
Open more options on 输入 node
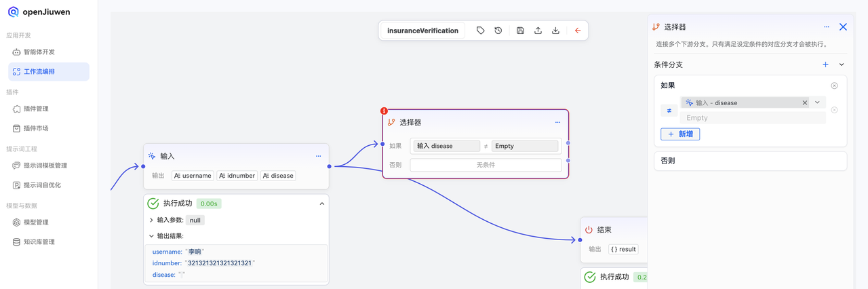pyautogui.click(x=318, y=156)
